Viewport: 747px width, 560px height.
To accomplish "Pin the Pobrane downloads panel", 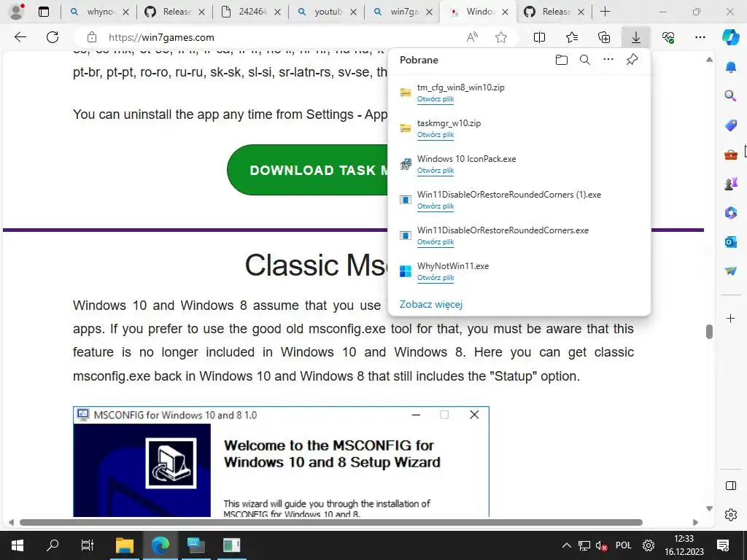I will pyautogui.click(x=632, y=60).
